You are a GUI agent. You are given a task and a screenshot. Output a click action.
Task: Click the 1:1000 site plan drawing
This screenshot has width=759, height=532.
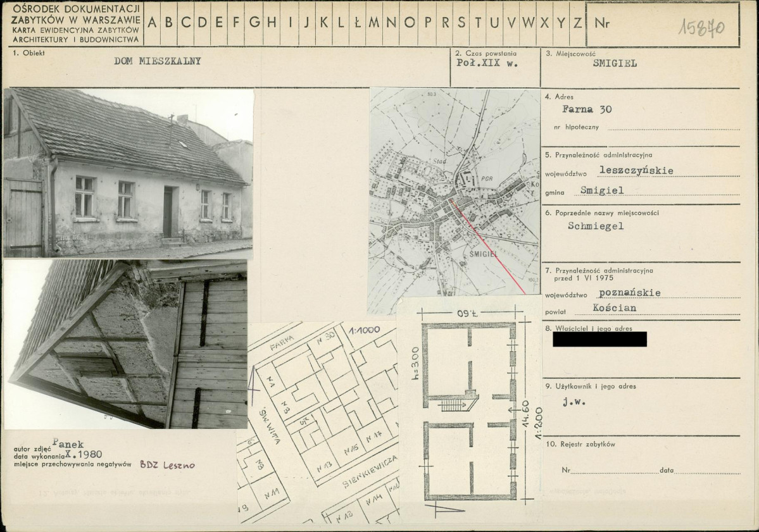point(318,423)
